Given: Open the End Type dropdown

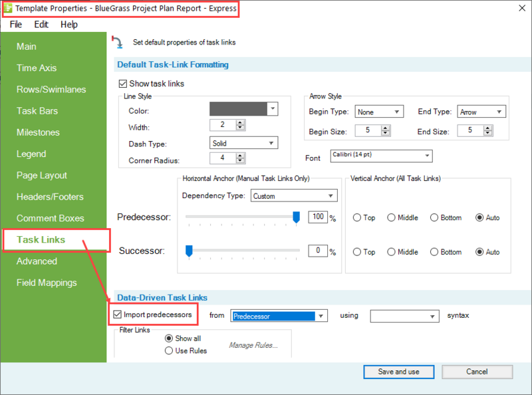Looking at the screenshot, I should coord(481,112).
